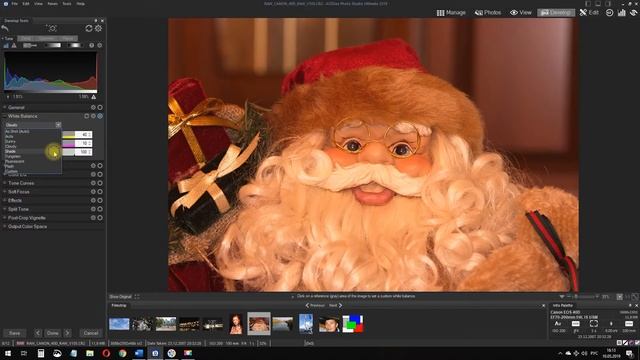Select the red-haired woman thumbnail

(x=236, y=324)
